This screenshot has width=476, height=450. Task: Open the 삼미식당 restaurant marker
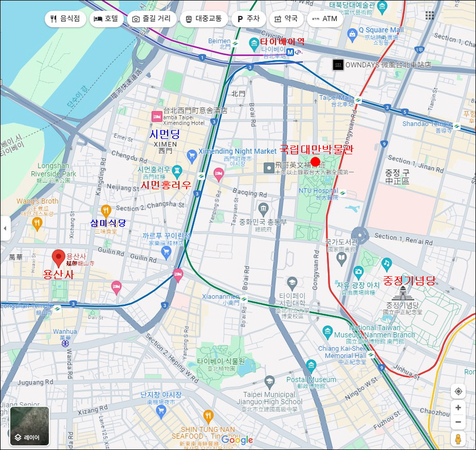[x=106, y=211]
